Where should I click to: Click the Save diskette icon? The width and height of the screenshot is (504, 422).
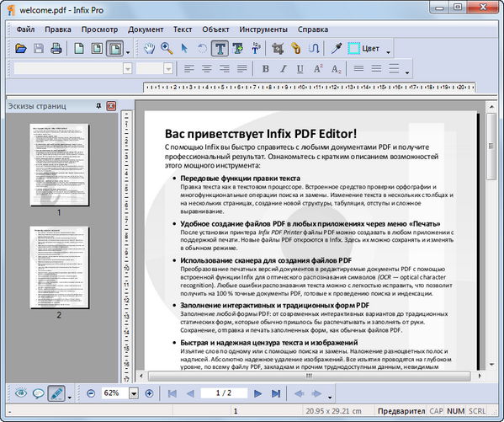pos(39,49)
